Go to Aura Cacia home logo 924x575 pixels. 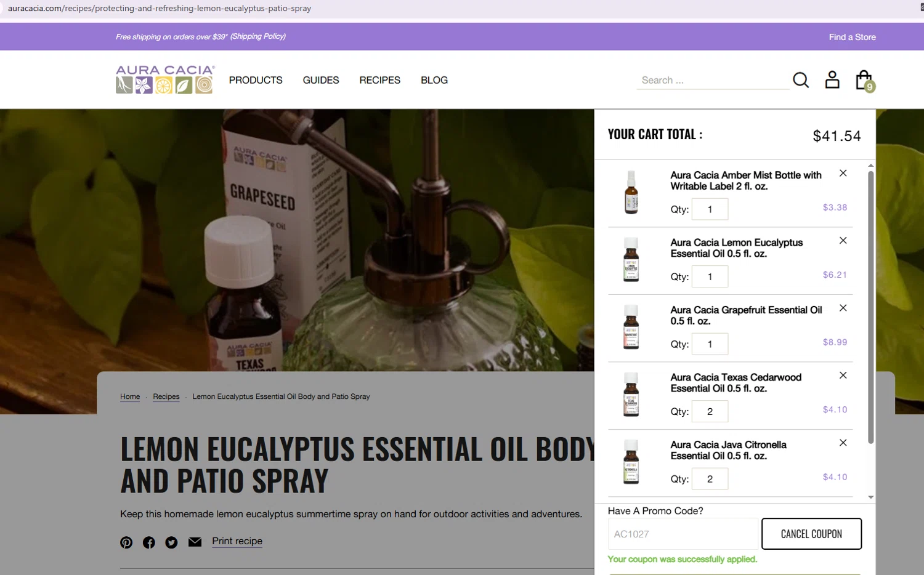(165, 79)
